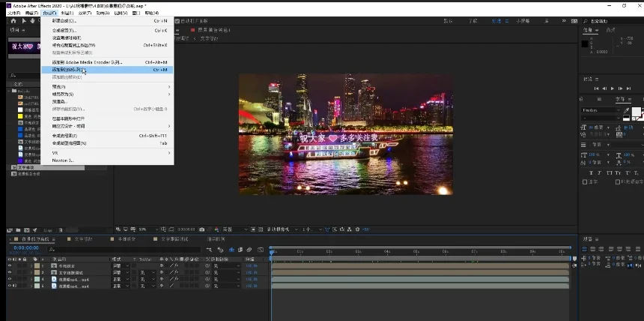The width and height of the screenshot is (644, 321).
Task: Click the graph editor icon in timeline
Action: coord(259,250)
